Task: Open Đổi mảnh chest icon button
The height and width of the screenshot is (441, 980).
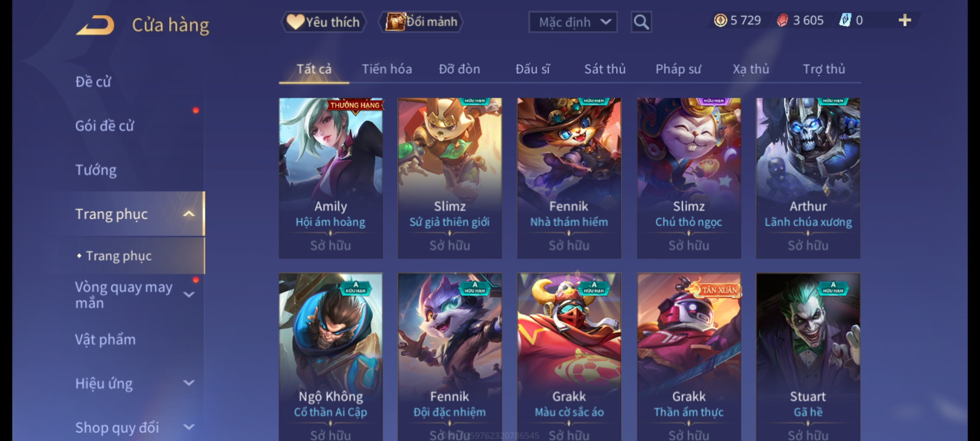Action: (x=395, y=22)
